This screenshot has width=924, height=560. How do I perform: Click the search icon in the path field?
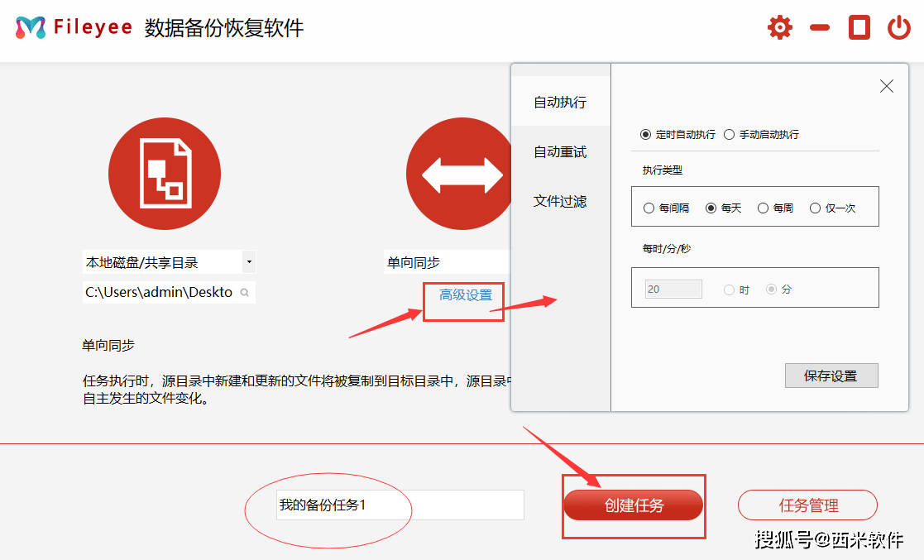[x=245, y=292]
